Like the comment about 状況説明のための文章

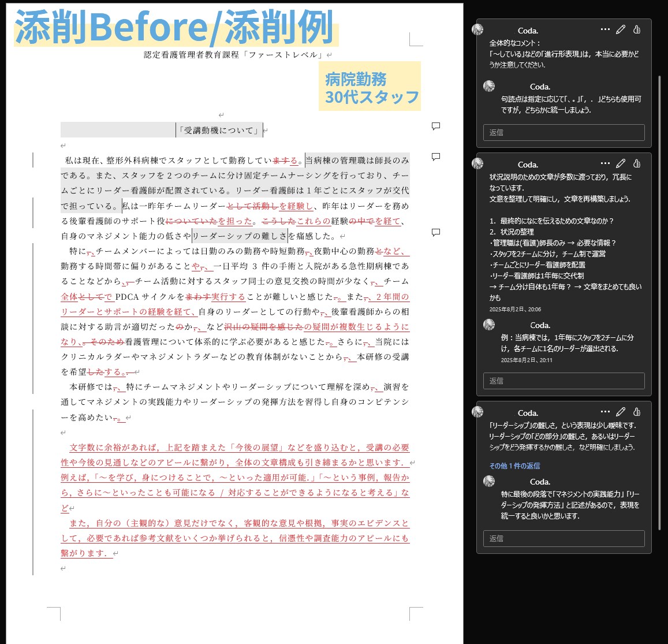click(x=637, y=163)
